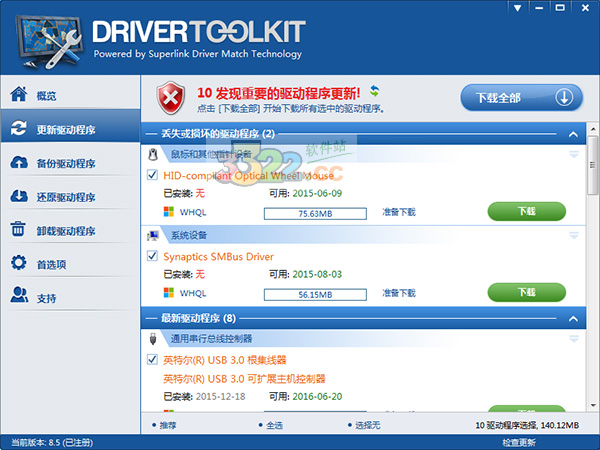Select the 全选 option
This screenshot has height=450, width=600.
[271, 425]
